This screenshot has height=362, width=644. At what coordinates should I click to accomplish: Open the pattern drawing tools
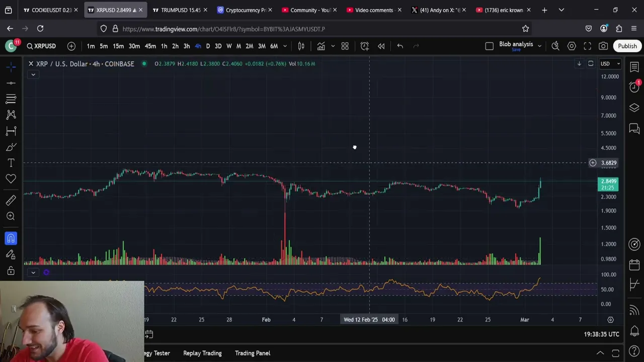11,115
